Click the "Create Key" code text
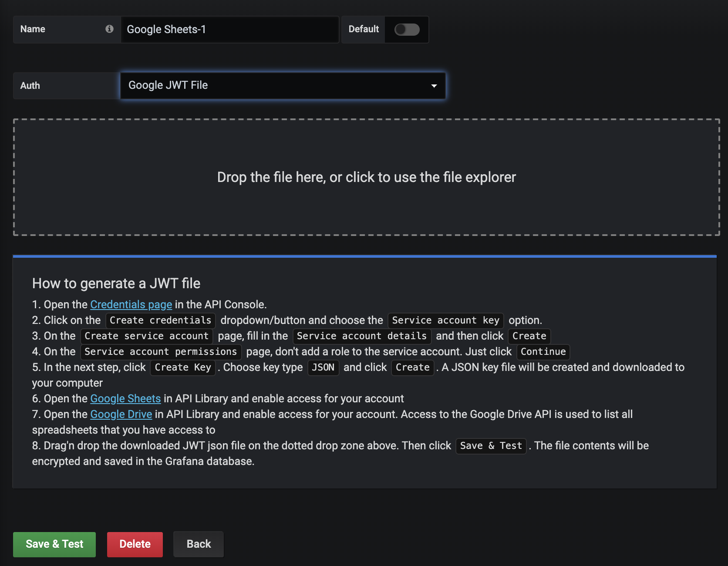This screenshot has height=566, width=728. (x=183, y=367)
